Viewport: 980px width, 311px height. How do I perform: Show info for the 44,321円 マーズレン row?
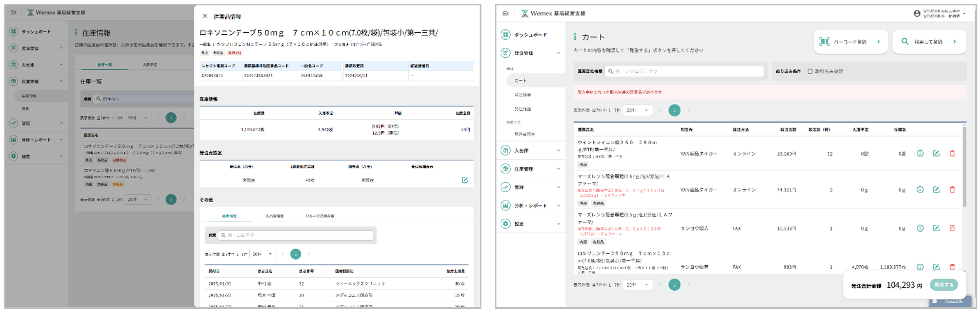(920, 190)
